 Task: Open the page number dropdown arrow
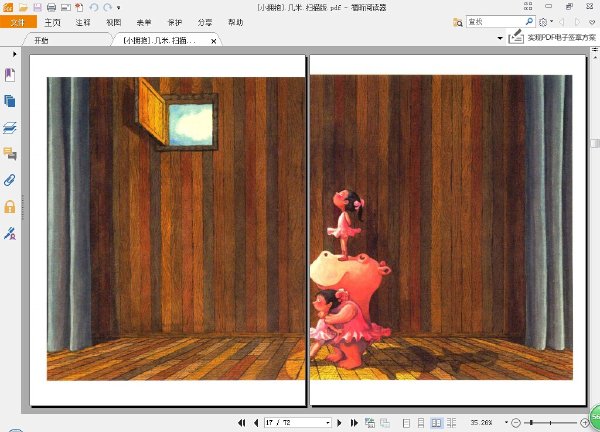point(328,423)
